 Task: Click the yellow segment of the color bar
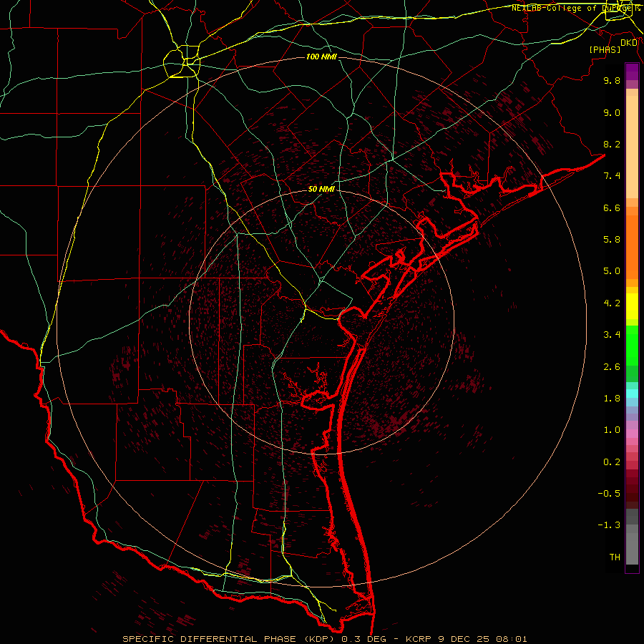[x=632, y=306]
